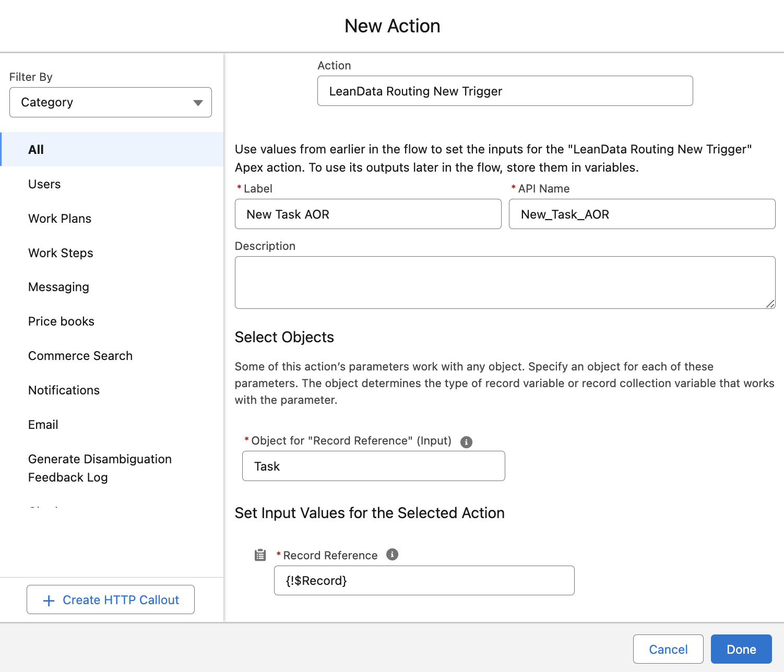Screen dimensions: 784x672
Task: Grab the Description textarea resize handle
Action: pos(770,304)
